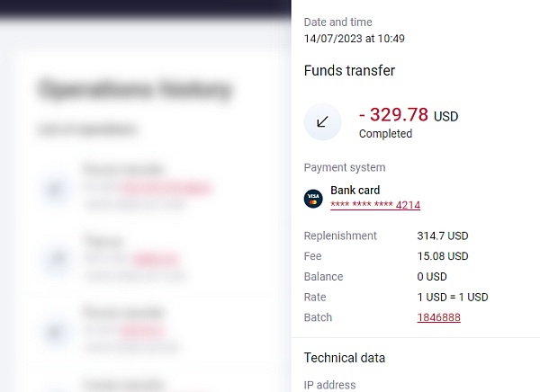540x392 pixels.
Task: Click the Balance value 0 USD
Action: tap(432, 277)
